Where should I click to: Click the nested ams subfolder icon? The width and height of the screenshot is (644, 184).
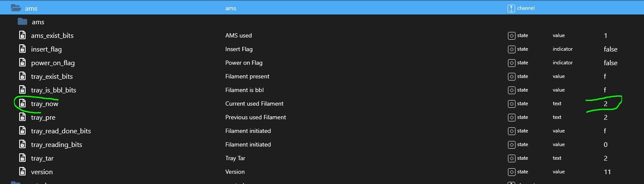pyautogui.click(x=23, y=22)
